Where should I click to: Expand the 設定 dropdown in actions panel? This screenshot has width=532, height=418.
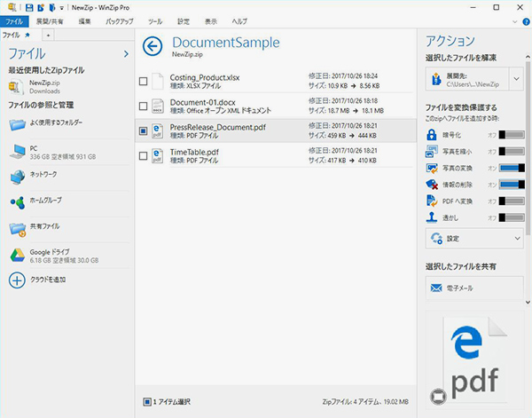pos(473,239)
